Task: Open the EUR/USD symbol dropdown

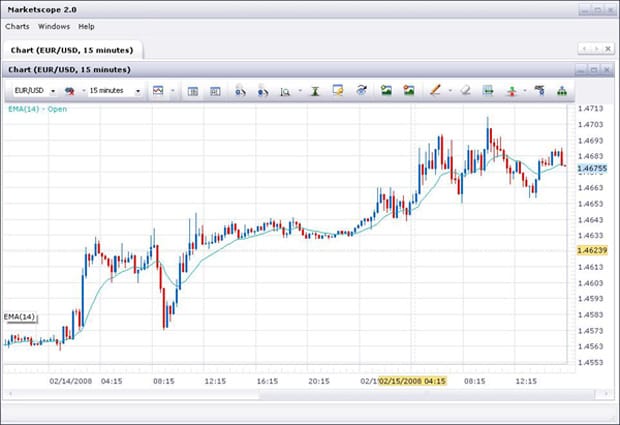Action: [x=33, y=90]
